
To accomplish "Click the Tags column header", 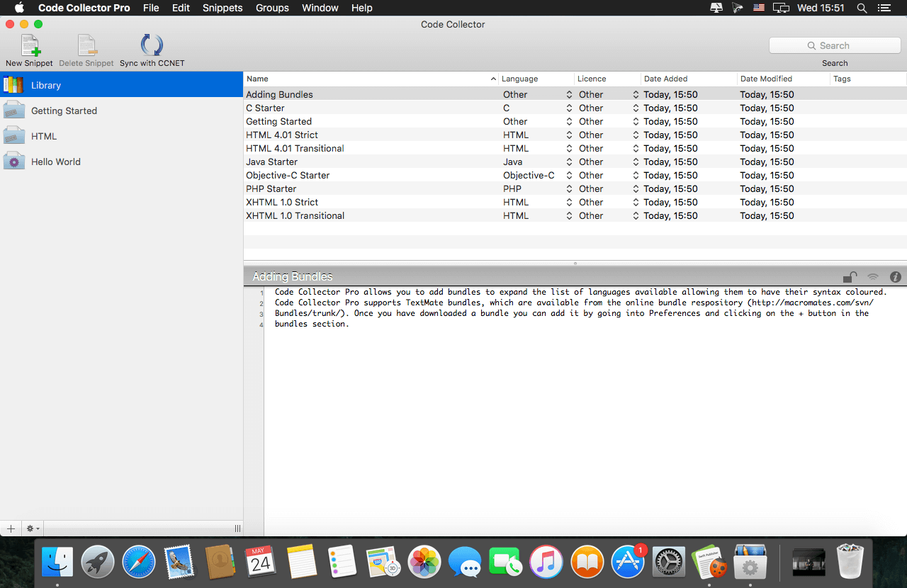I will point(869,79).
